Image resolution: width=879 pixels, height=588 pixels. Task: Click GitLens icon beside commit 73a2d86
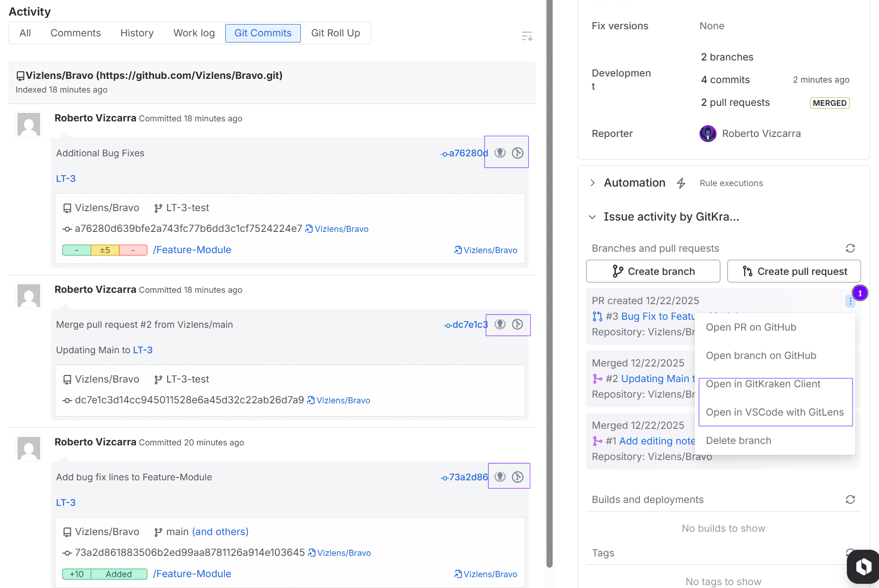pos(518,477)
